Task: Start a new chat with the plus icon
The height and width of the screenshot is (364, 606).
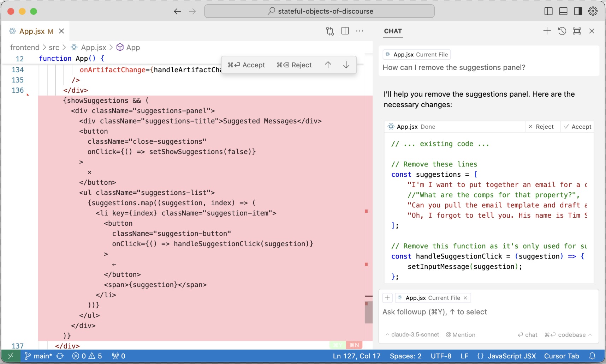Action: (x=547, y=31)
